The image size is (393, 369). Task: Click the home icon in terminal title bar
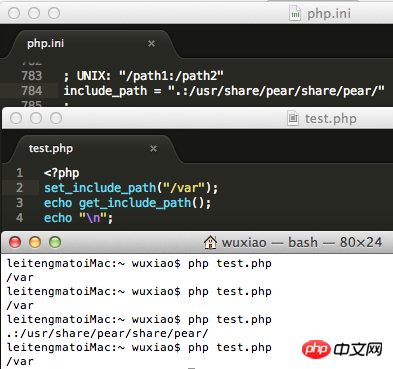(x=210, y=242)
